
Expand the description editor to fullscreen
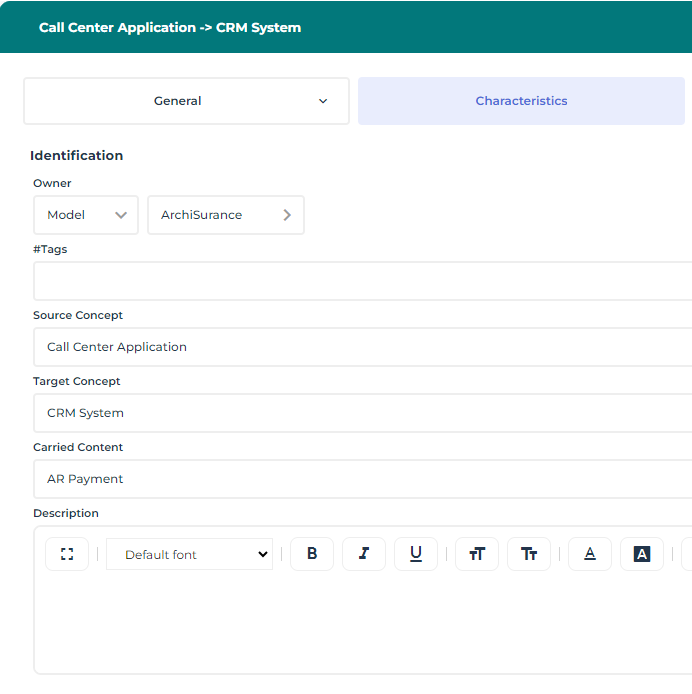point(67,554)
